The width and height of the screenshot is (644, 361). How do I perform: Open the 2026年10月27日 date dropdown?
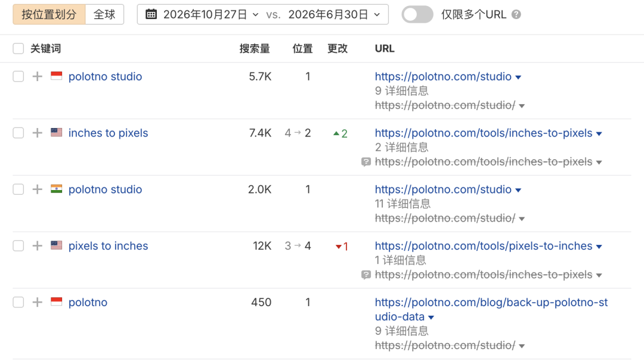pos(210,15)
